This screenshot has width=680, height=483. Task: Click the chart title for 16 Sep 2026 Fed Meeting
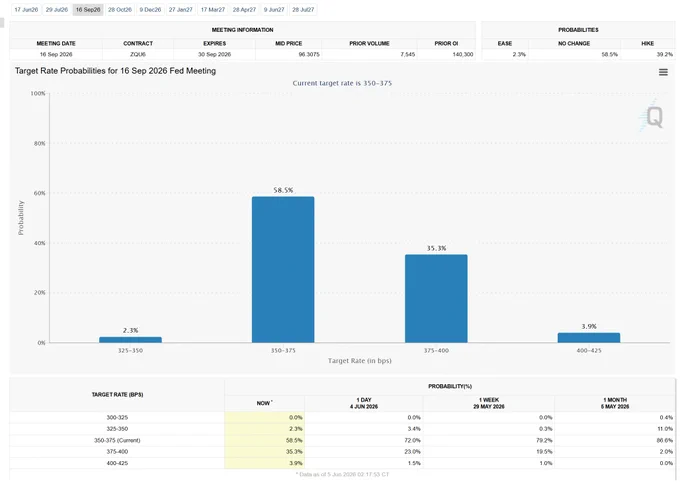115,71
